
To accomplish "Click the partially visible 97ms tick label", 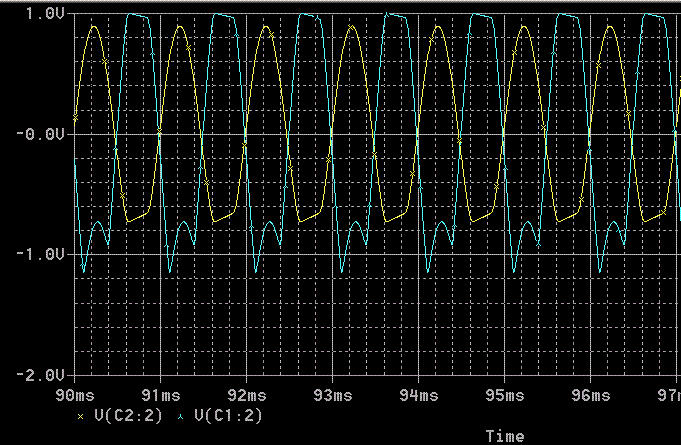I will pos(667,396).
